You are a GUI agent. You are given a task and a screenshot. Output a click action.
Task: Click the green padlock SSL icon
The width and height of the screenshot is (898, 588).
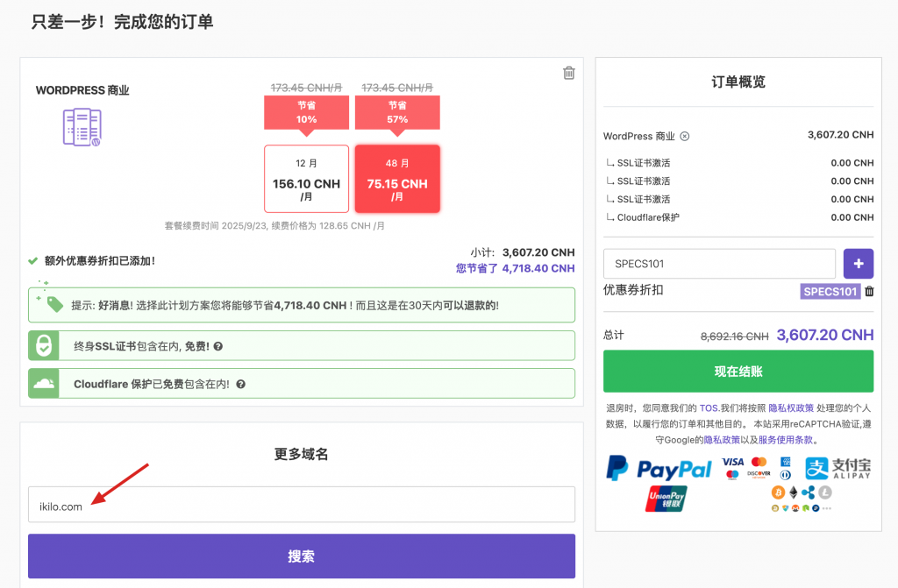click(x=43, y=345)
